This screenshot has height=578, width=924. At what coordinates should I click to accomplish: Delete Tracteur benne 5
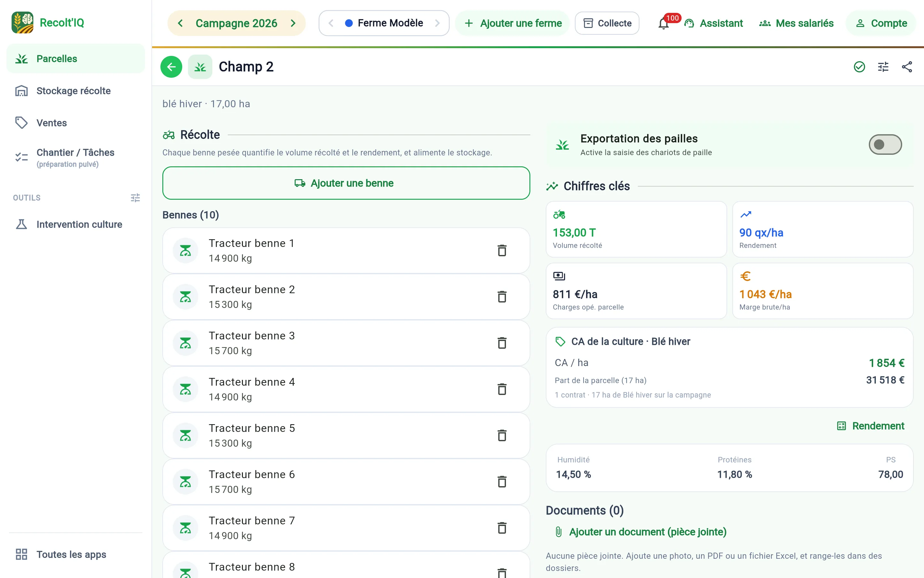(x=502, y=435)
